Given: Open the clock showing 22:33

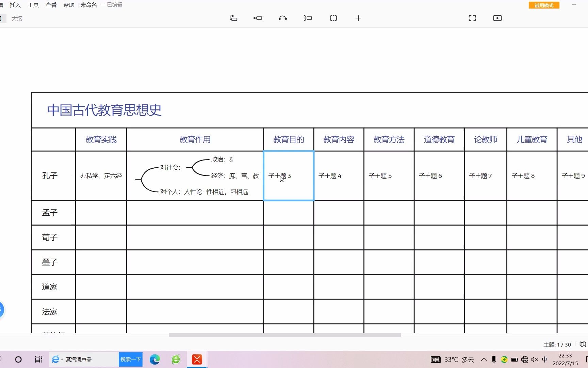Looking at the screenshot, I should [565, 359].
